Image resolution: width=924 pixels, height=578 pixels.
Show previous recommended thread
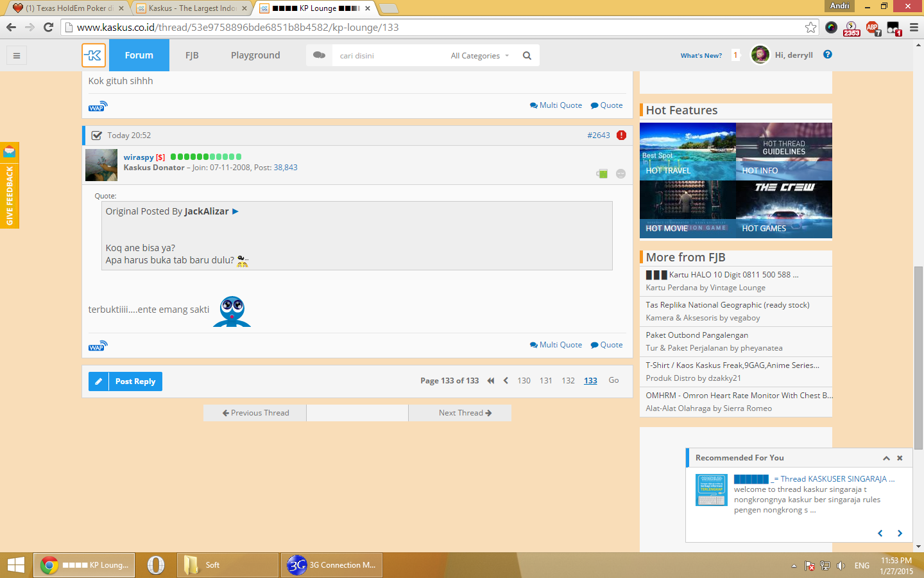click(x=880, y=533)
